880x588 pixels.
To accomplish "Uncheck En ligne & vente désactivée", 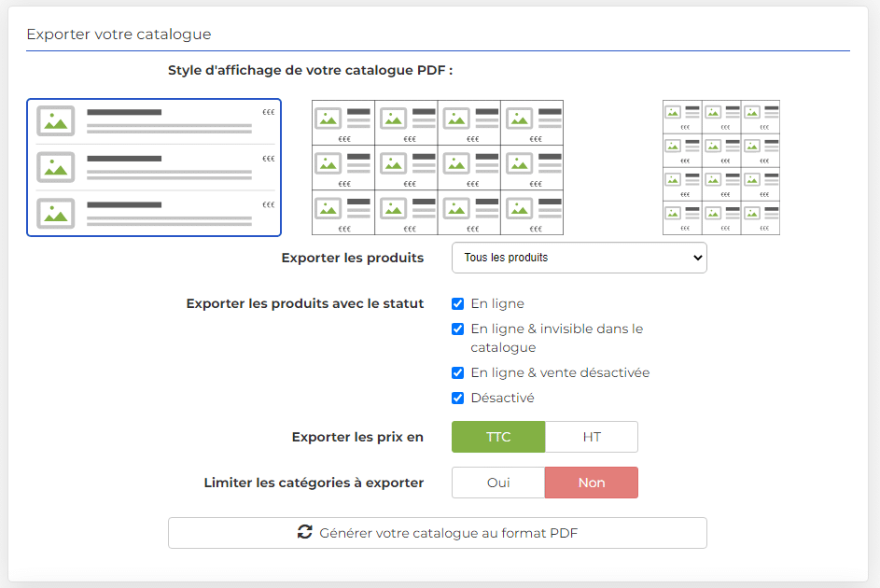I will (458, 372).
